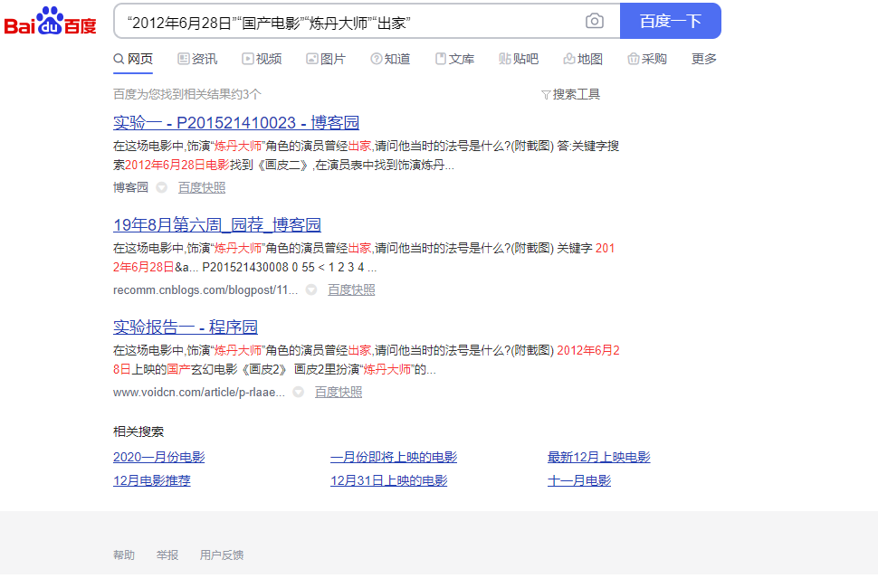Click the 百度一下 search button
The image size is (878, 588).
[x=670, y=21]
